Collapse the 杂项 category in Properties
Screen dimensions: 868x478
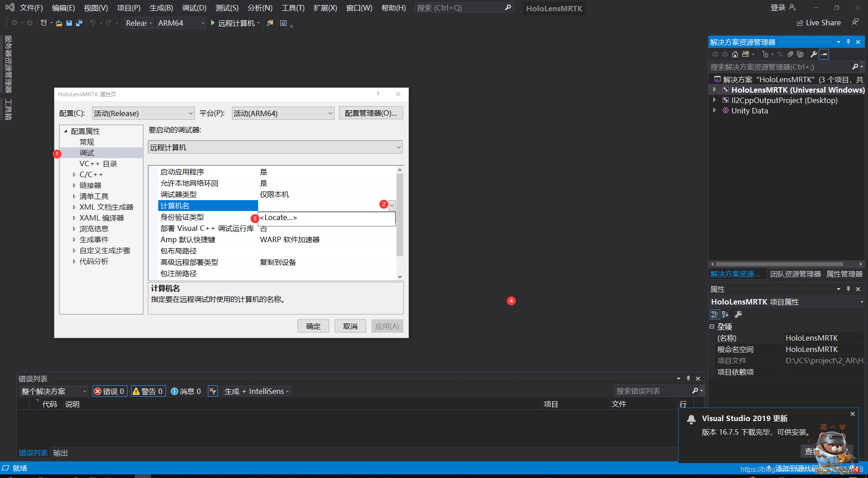click(x=712, y=326)
